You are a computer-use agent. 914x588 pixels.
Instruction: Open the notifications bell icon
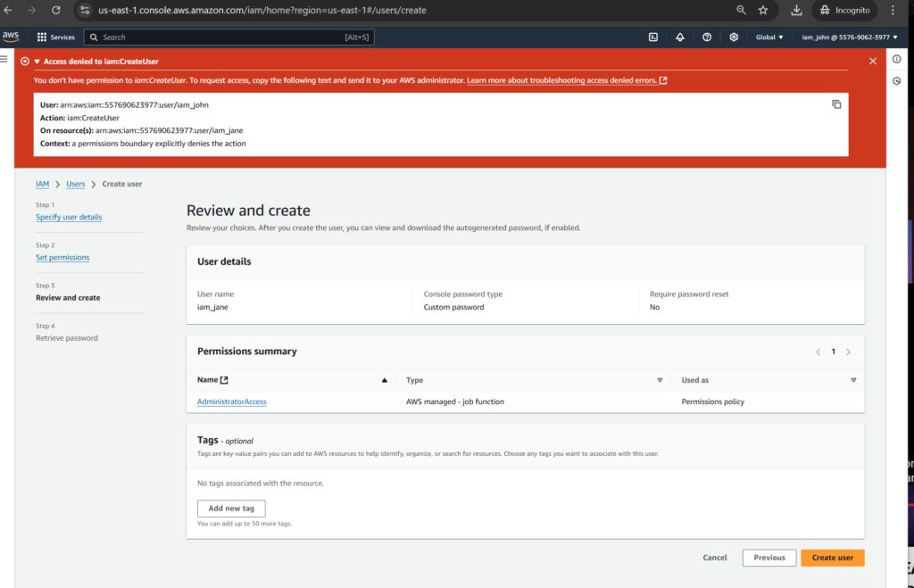tap(680, 37)
